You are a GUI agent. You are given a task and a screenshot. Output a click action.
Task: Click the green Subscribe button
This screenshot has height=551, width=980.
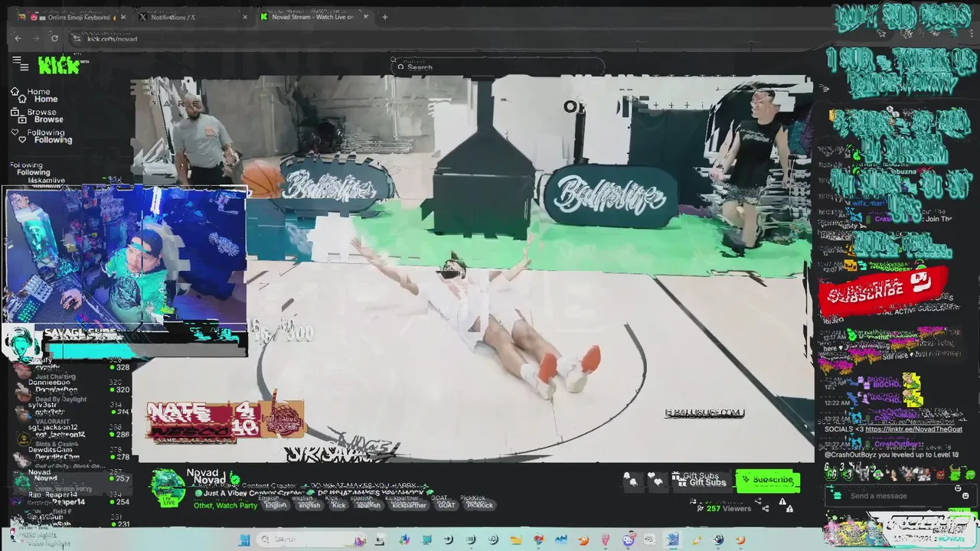click(768, 481)
